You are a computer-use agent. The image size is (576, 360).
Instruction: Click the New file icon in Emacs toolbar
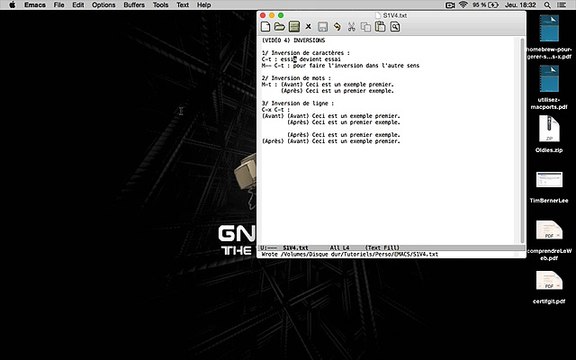(x=265, y=27)
